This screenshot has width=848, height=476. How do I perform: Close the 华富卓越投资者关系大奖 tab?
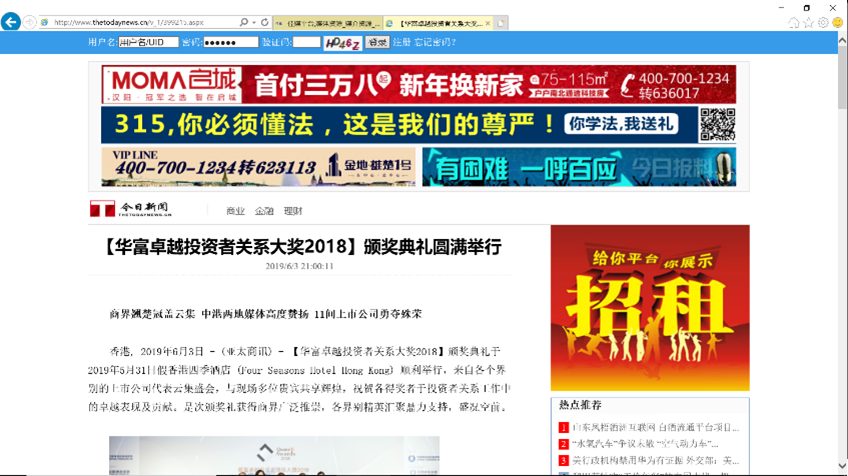[x=488, y=23]
